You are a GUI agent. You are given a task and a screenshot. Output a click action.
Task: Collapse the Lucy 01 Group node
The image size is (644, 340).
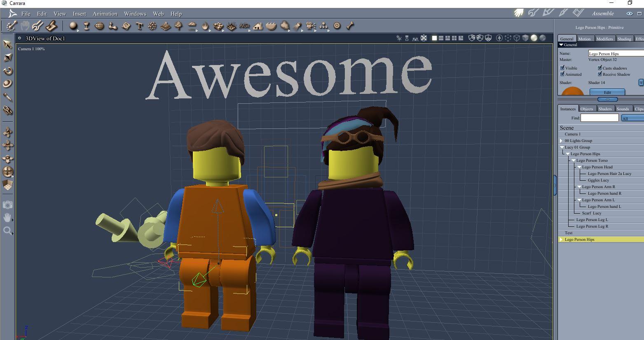coord(562,147)
